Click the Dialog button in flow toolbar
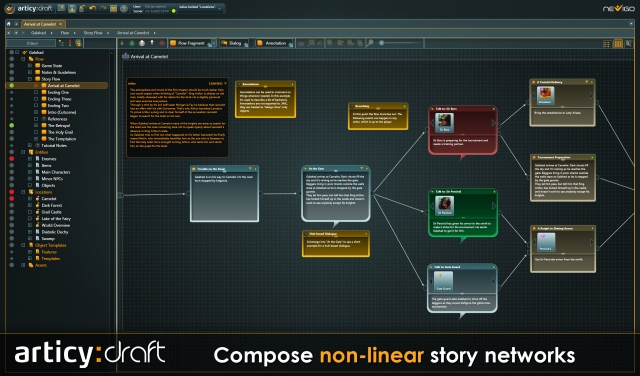 234,43
